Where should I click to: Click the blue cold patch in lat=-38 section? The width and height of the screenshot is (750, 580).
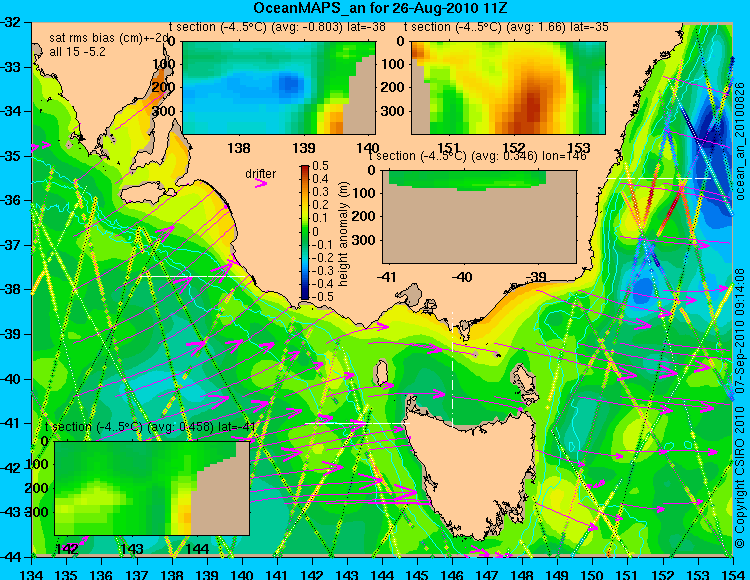289,84
